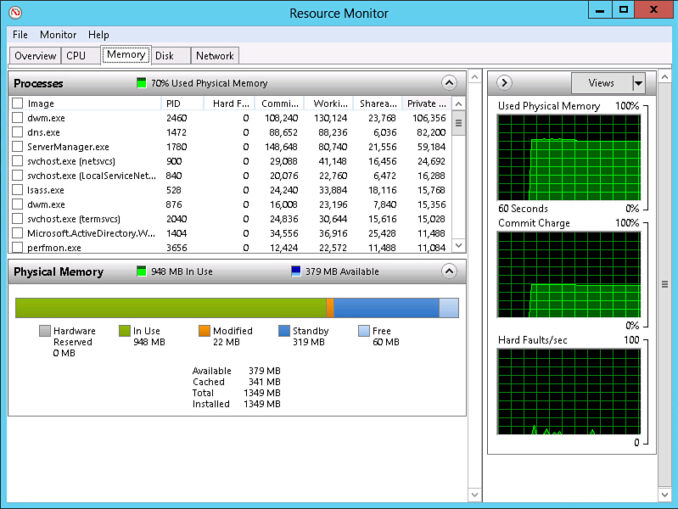The height and width of the screenshot is (509, 678).
Task: Check the box for dwm.exe PID 2460
Action: click(17, 118)
